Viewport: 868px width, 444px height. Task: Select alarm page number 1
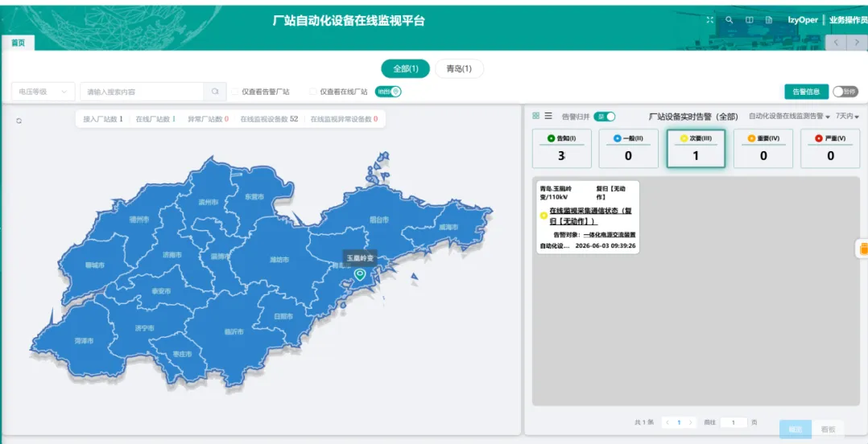680,422
